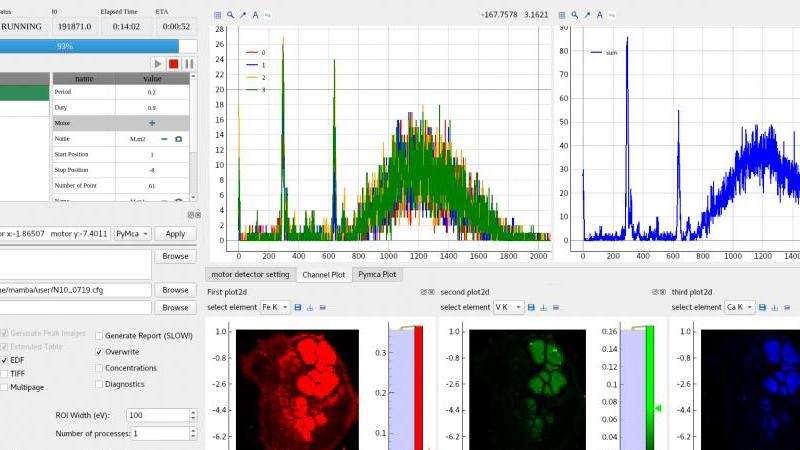Add a motor with the plus icon
The height and width of the screenshot is (450, 800).
coord(152,123)
